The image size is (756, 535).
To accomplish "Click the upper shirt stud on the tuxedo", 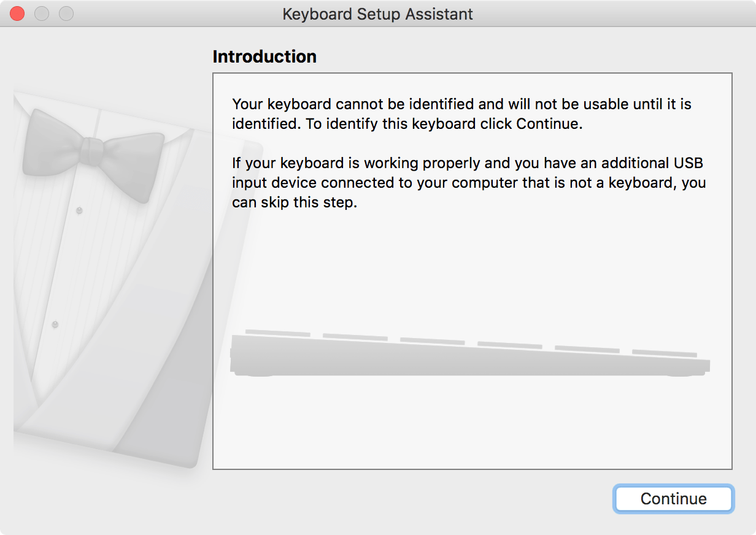I will (x=79, y=210).
